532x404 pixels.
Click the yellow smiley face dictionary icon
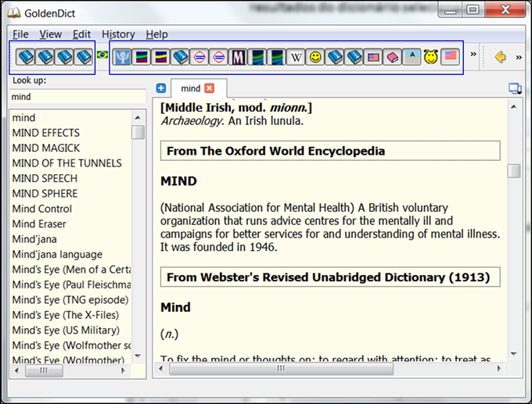[315, 57]
